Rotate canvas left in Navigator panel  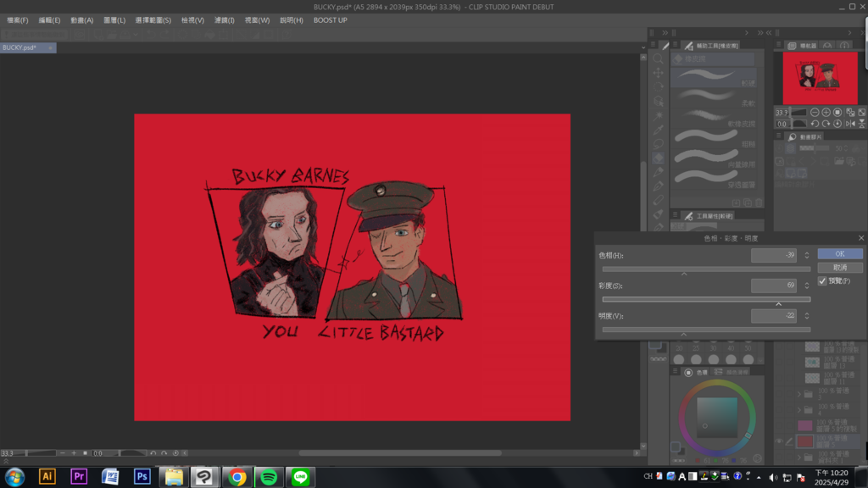pyautogui.click(x=815, y=124)
